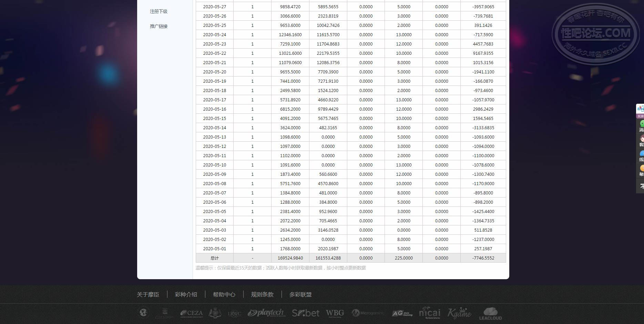The width and height of the screenshot is (644, 324).
Task: Click the date cell 2020-05-22
Action: click(x=215, y=53)
